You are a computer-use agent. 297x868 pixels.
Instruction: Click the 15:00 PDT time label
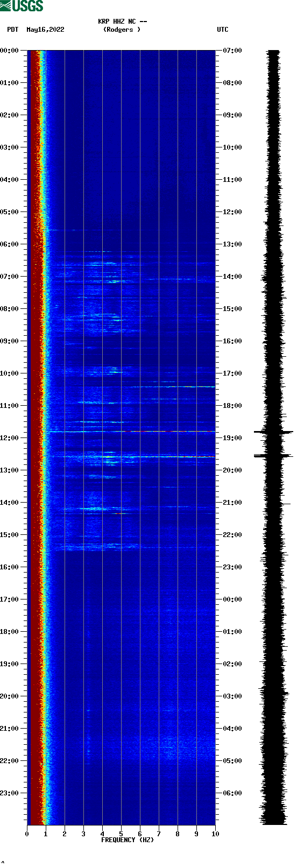tap(10, 535)
